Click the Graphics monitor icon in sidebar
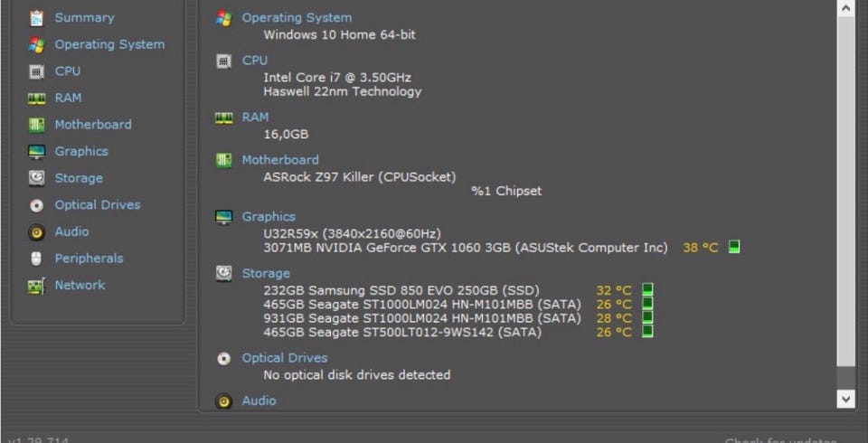This screenshot has height=443, width=868. point(36,152)
